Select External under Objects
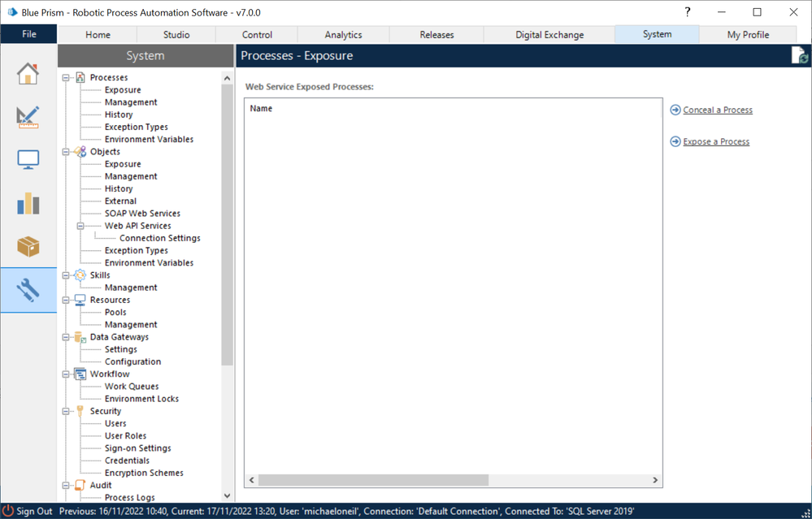The height and width of the screenshot is (519, 812). [x=120, y=201]
